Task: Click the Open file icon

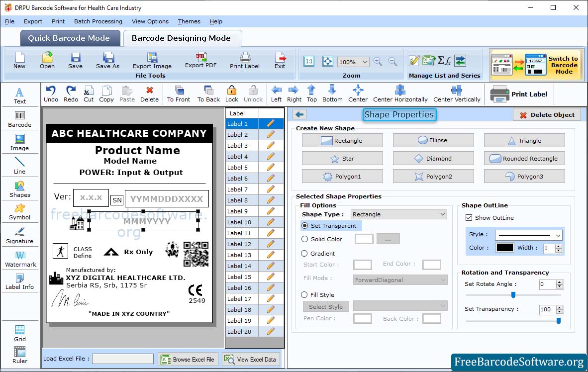Action: pyautogui.click(x=47, y=60)
